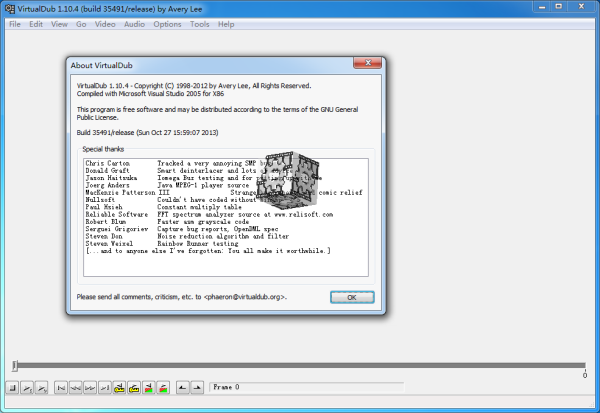Image resolution: width=600 pixels, height=413 pixels.
Task: Set the mark-out selection end
Action: coord(197,388)
